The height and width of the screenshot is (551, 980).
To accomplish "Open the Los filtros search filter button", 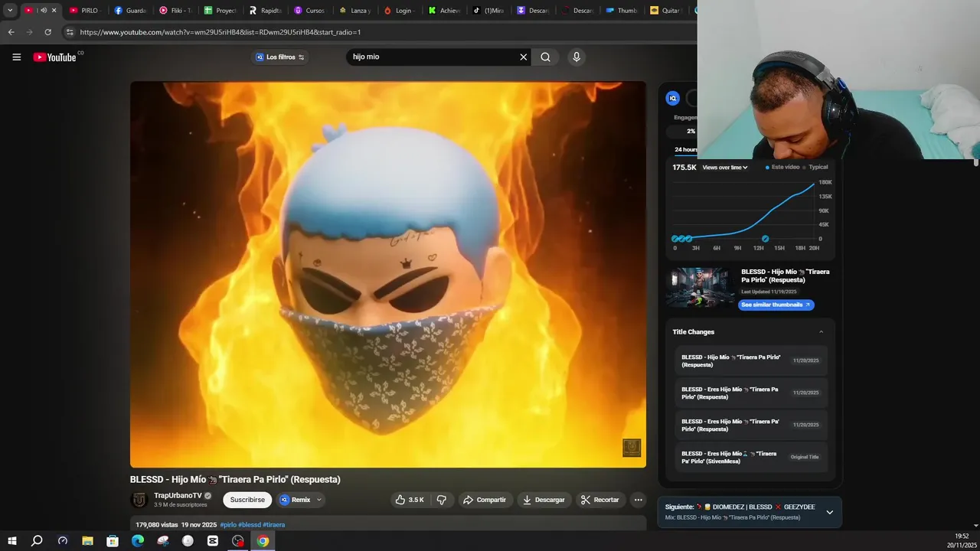I will (x=280, y=57).
